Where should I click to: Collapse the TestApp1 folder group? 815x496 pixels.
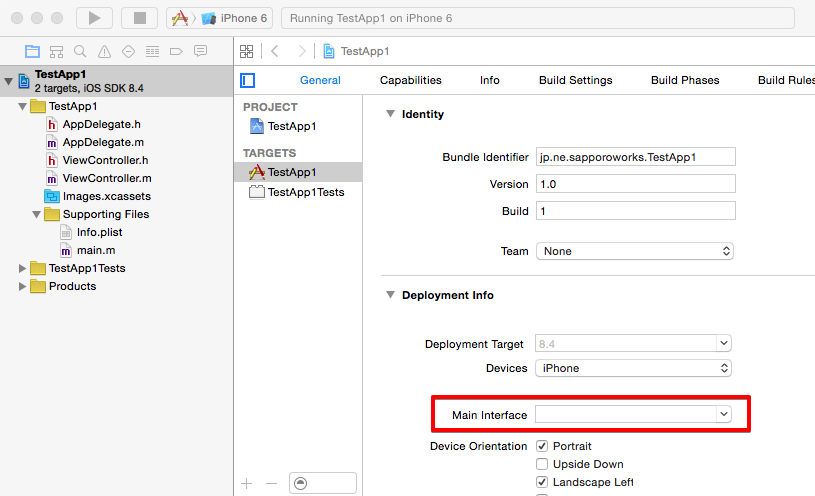tap(22, 107)
